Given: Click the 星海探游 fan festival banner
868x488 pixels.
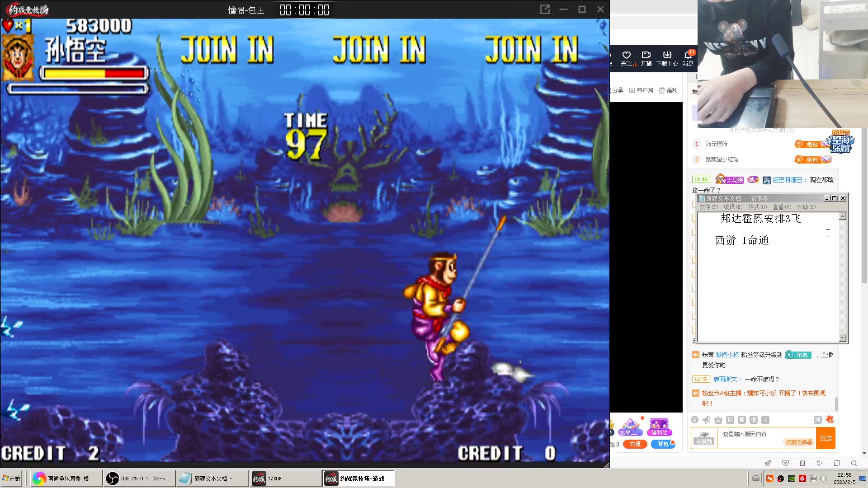Looking at the screenshot, I should tap(841, 142).
